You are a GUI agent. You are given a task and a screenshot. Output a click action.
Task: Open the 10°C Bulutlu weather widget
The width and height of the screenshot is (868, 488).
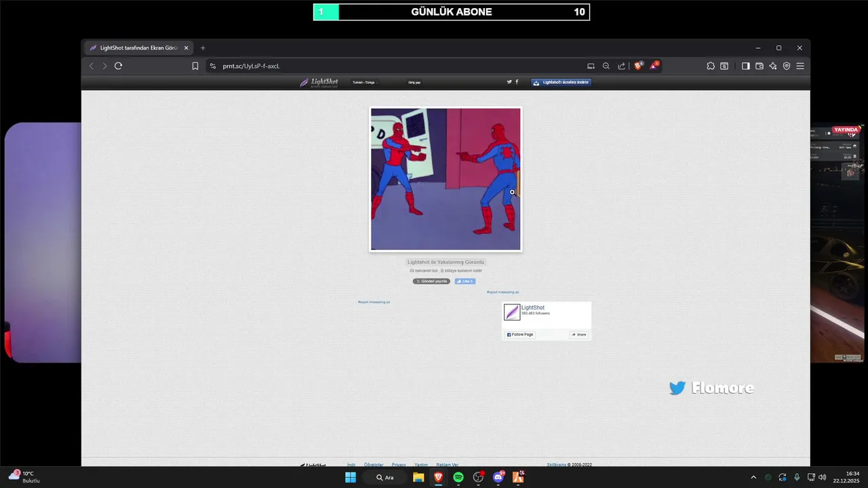[24, 476]
